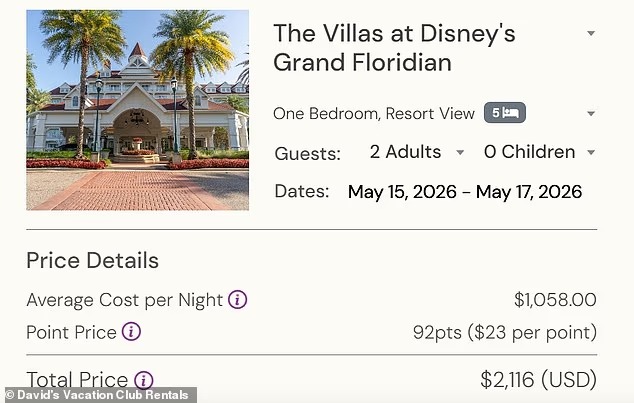Click the Guests label
Viewport: 634px width, 403px height.
pyautogui.click(x=307, y=153)
